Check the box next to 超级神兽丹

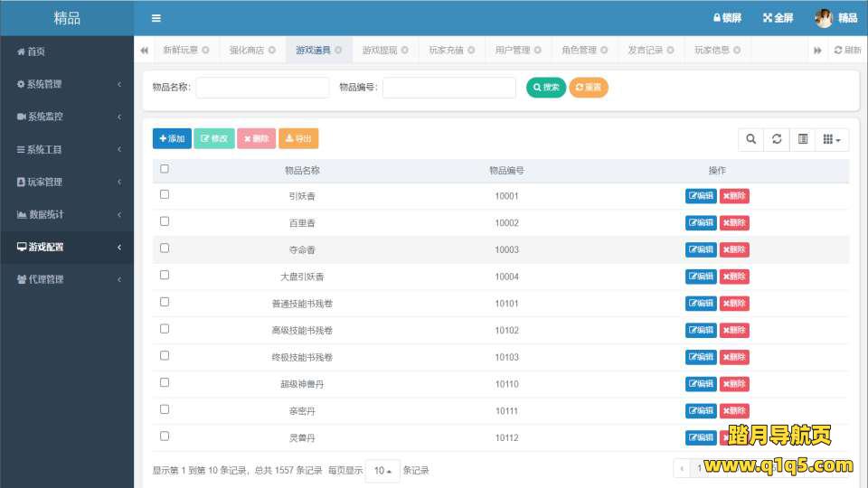165,382
